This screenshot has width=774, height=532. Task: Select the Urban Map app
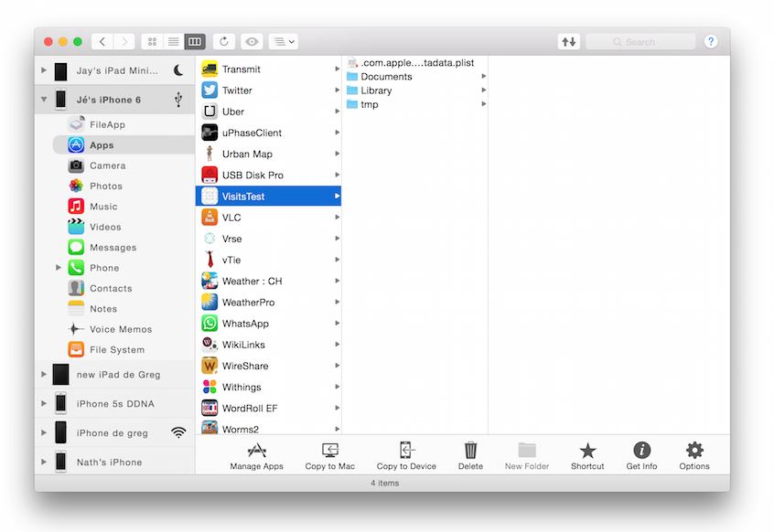tap(269, 154)
